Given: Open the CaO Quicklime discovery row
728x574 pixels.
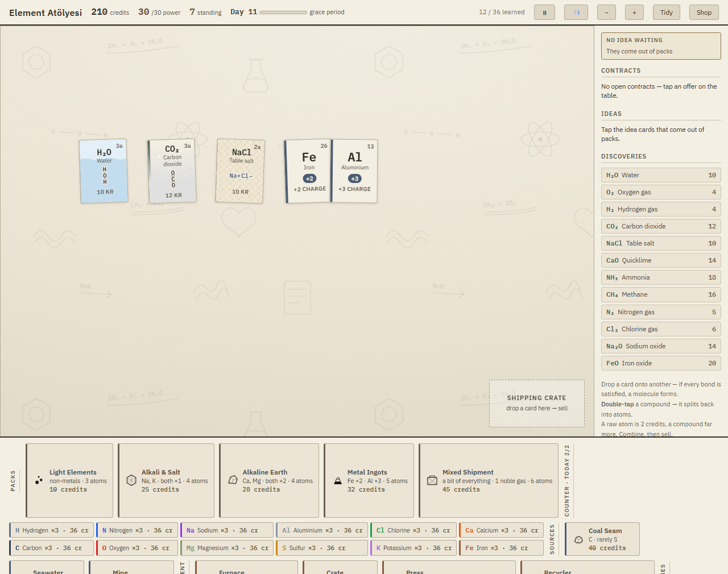Looking at the screenshot, I should point(661,260).
